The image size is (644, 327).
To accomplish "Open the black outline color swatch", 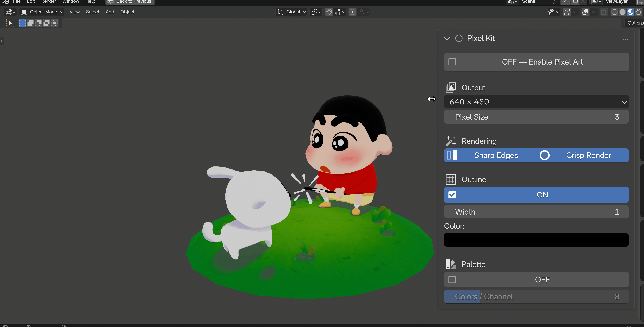I will point(536,240).
